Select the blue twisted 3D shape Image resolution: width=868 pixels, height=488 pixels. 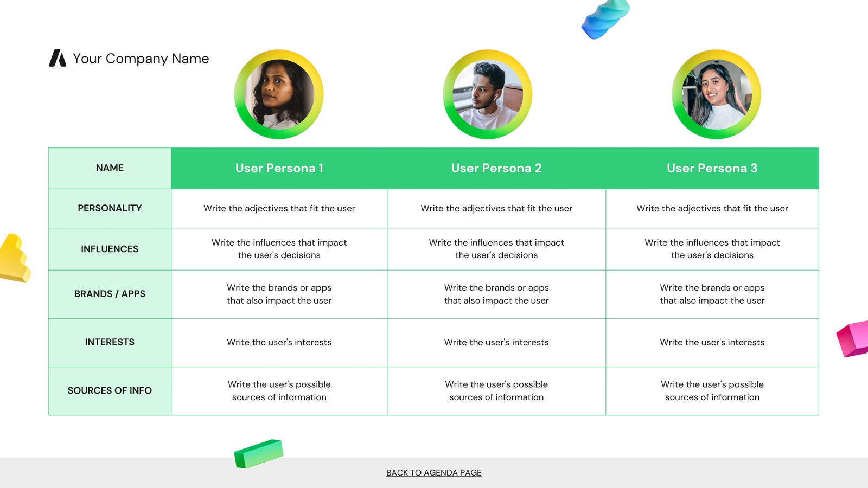pyautogui.click(x=605, y=19)
